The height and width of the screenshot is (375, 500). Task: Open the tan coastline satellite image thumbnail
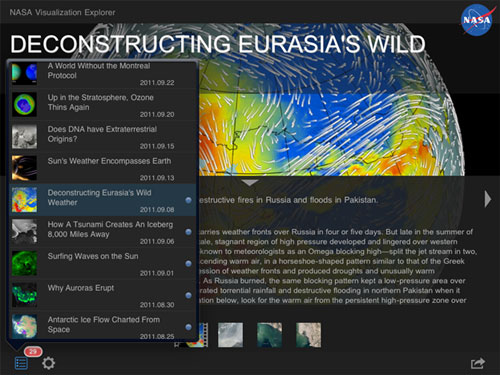pos(309,335)
